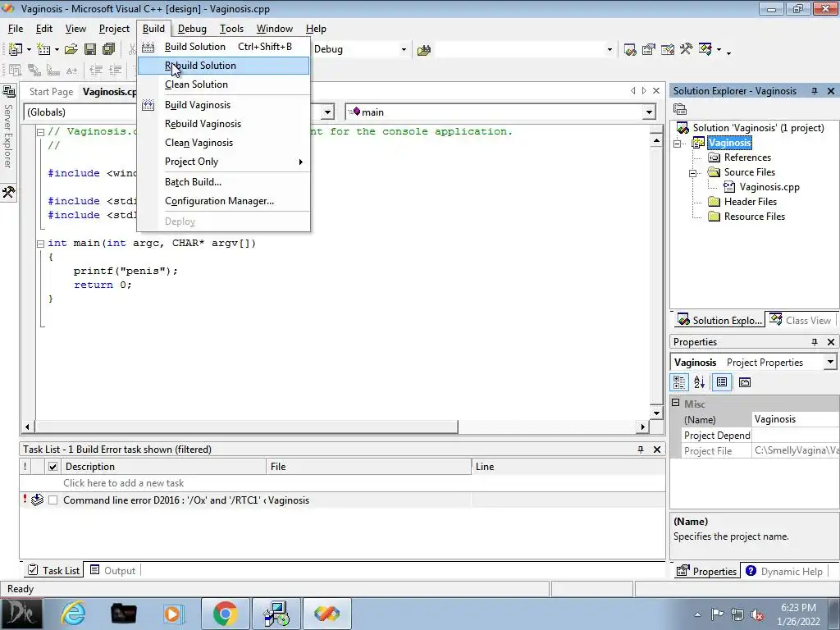The width and height of the screenshot is (840, 630).
Task: Expand the Project Only submenu
Action: point(223,162)
